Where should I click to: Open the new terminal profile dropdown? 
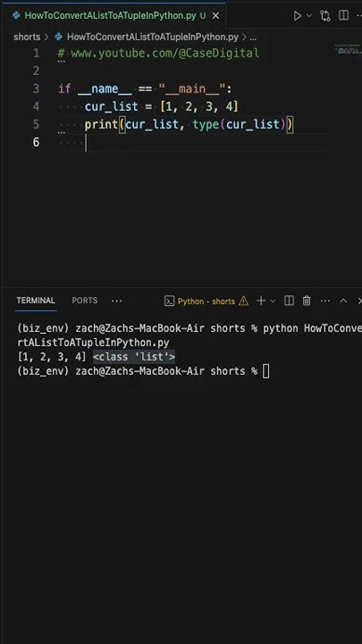(x=273, y=301)
